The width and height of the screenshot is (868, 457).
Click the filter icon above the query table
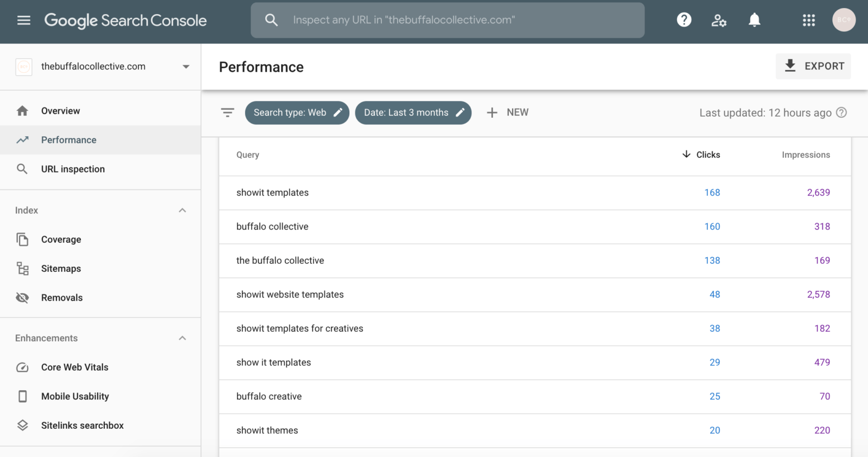pyautogui.click(x=227, y=112)
